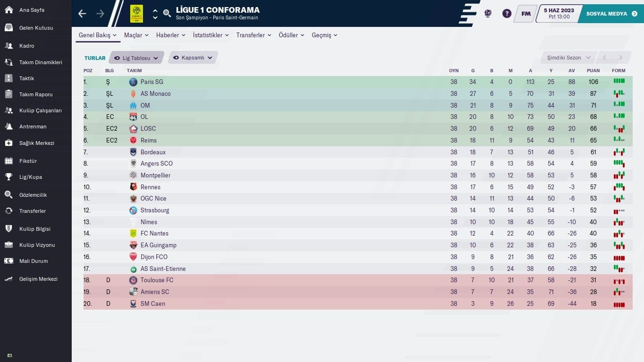This screenshot has width=644, height=362.
Task: Open the Taktik sidebar icon
Action: [x=8, y=78]
